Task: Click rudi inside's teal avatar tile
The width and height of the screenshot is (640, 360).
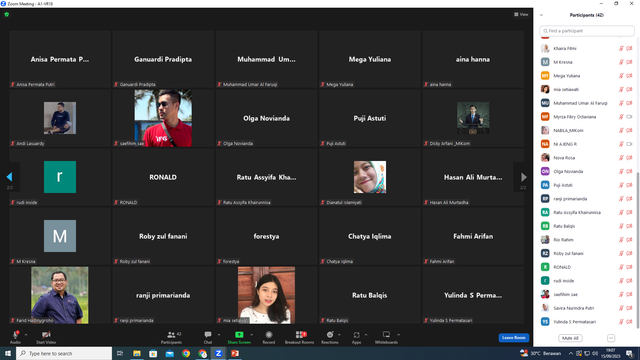Action: coord(60,177)
